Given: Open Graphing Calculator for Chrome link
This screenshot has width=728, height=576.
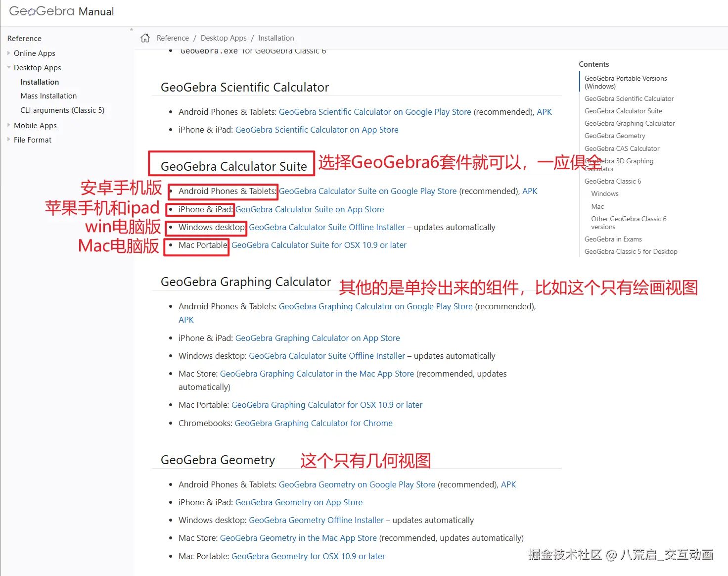Looking at the screenshot, I should tap(314, 423).
